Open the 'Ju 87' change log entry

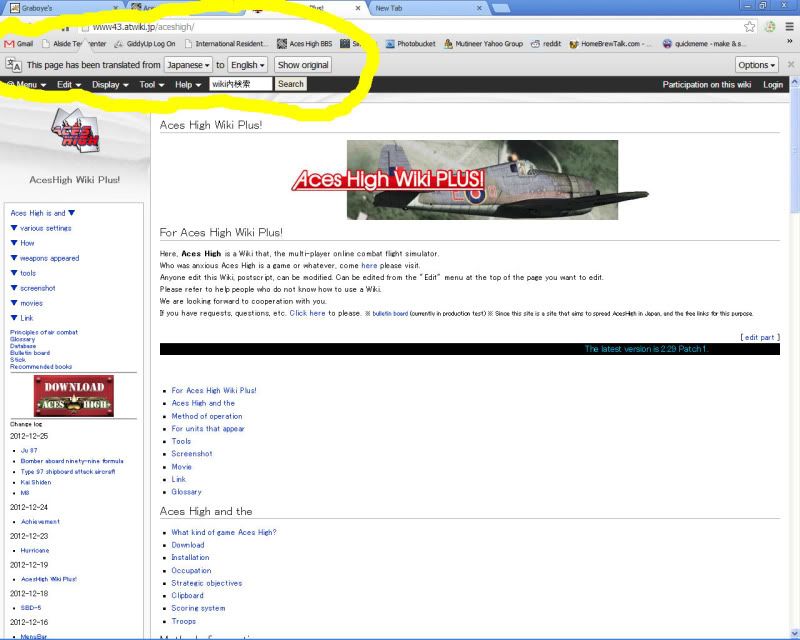(x=29, y=451)
